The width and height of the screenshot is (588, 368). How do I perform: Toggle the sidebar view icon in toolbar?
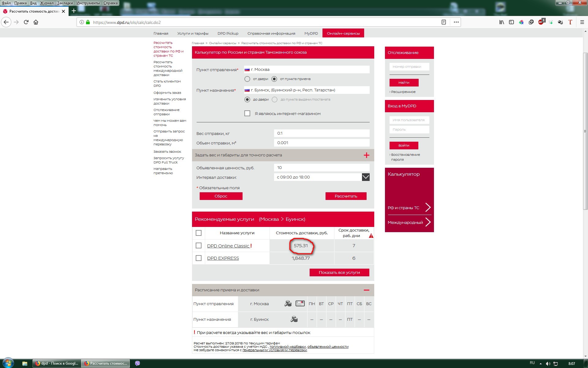pyautogui.click(x=511, y=22)
